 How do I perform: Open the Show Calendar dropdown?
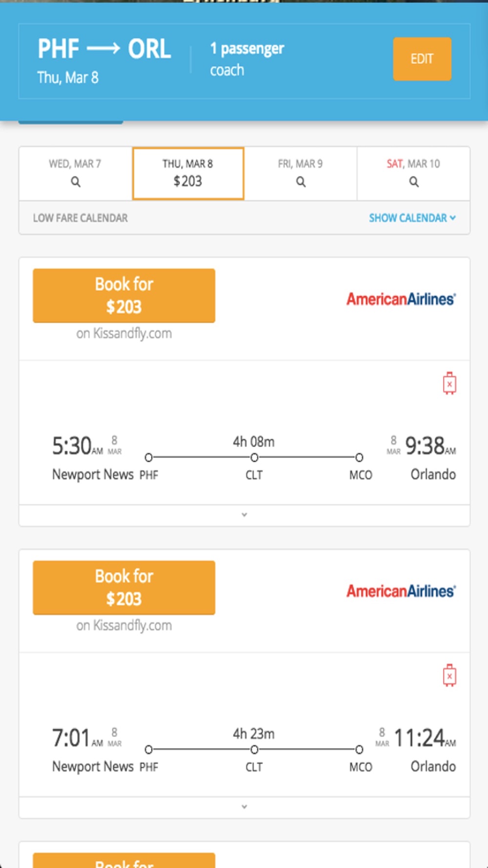pos(412,218)
